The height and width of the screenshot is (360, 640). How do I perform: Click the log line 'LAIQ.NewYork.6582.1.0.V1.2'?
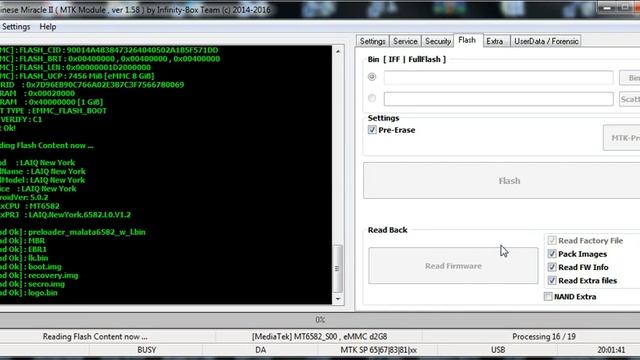pyautogui.click(x=80, y=215)
